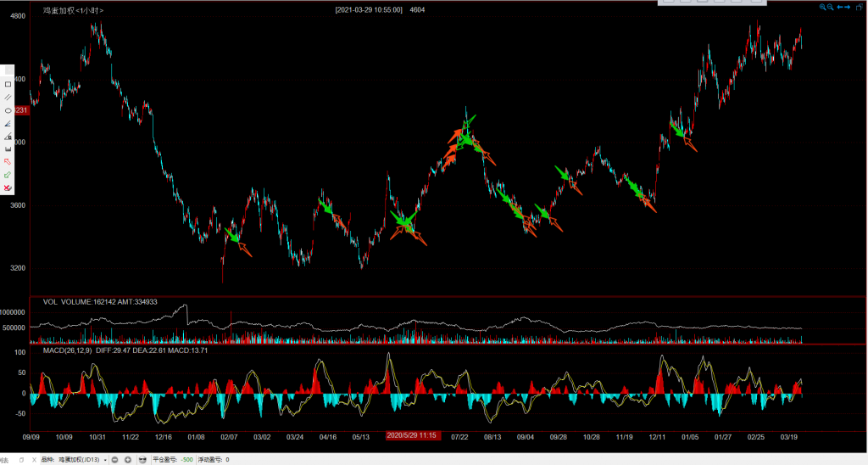Open the 品种 symbol dropdown

tap(105, 459)
